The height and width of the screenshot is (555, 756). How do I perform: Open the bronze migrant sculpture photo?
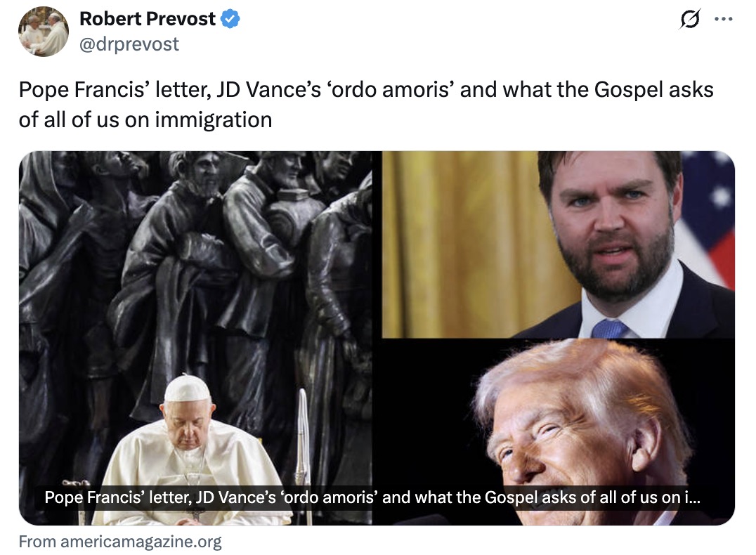click(195, 338)
